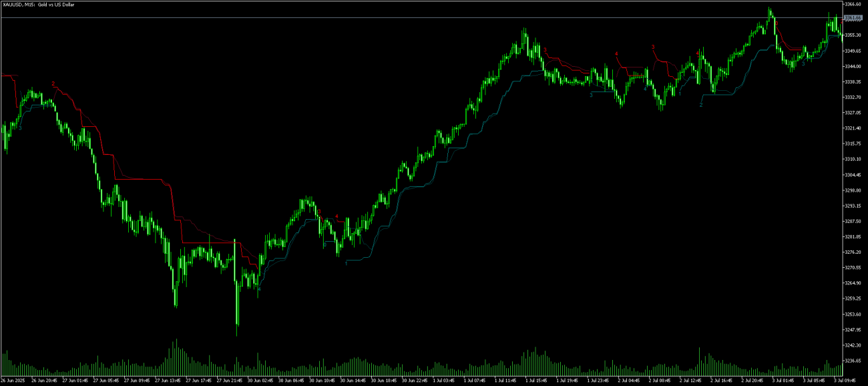868x386 pixels.
Task: Click the 3264.90 price axis label
Action: (x=854, y=283)
